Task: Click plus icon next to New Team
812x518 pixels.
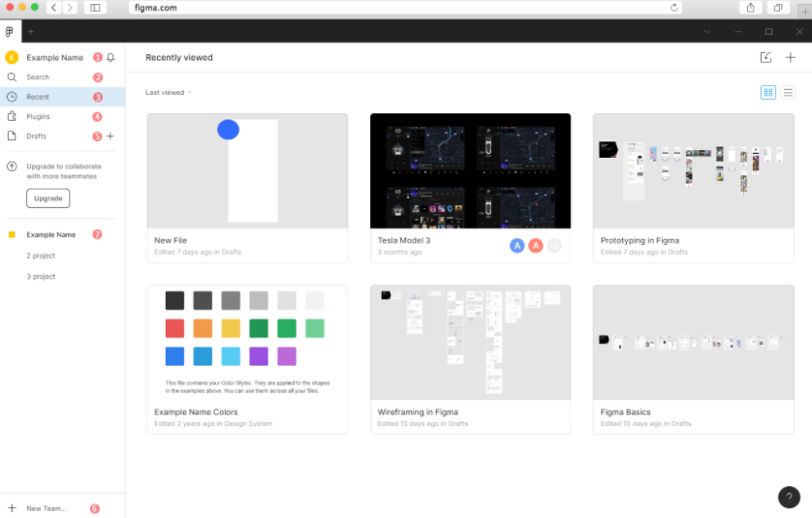Action: [x=12, y=508]
